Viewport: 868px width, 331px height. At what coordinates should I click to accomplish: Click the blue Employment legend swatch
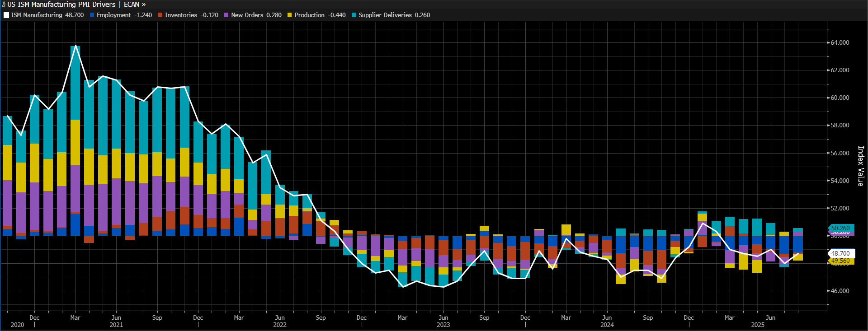tap(92, 15)
